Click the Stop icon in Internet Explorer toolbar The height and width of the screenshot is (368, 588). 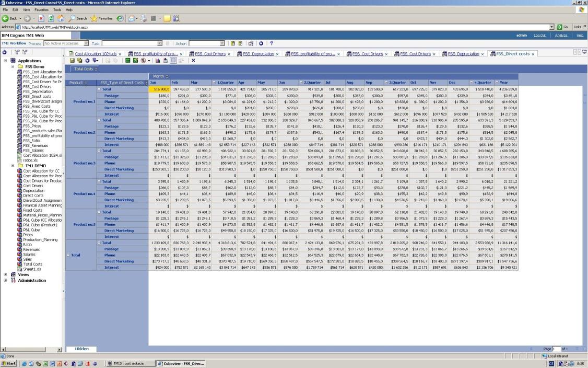pyautogui.click(x=41, y=18)
